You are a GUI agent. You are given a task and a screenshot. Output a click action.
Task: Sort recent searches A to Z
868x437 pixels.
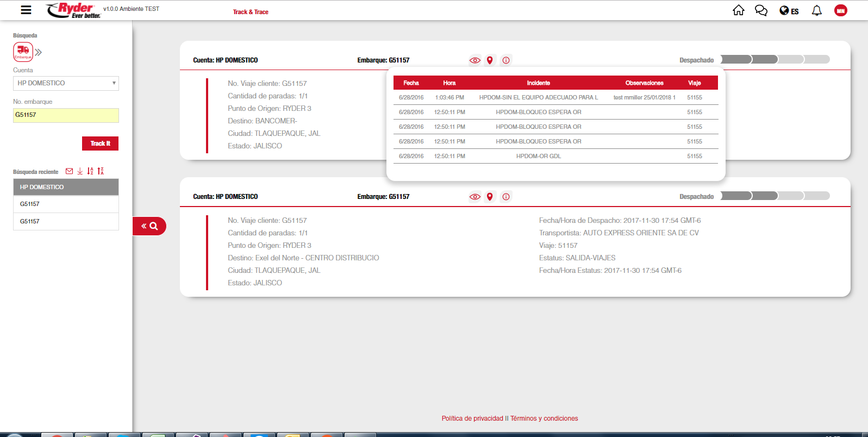pyautogui.click(x=90, y=171)
